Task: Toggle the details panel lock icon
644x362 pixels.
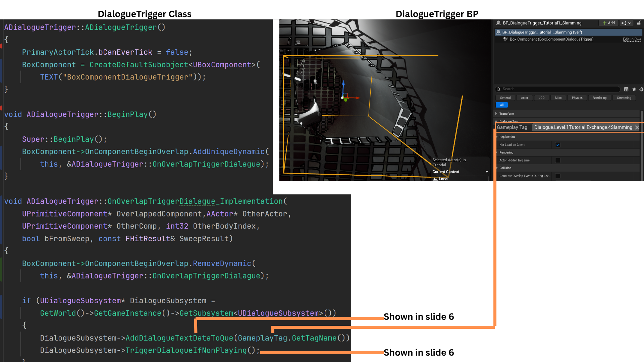Action: point(639,23)
